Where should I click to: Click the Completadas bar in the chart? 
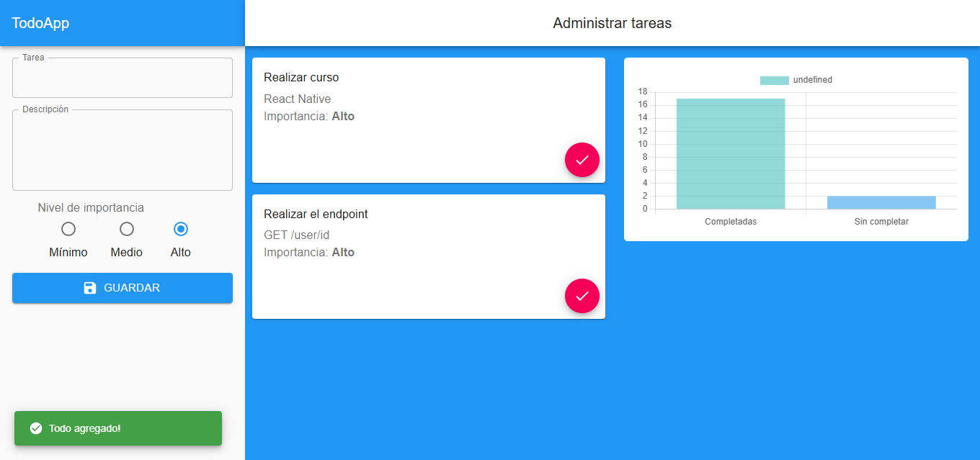(x=730, y=154)
